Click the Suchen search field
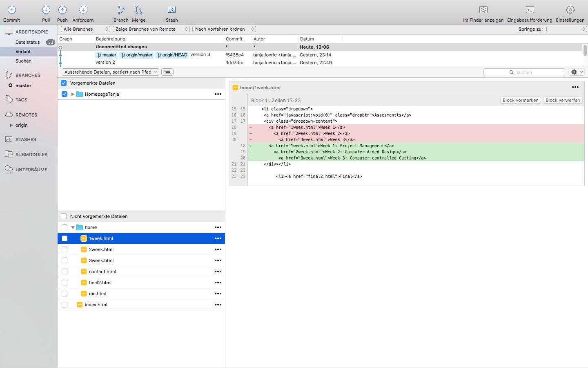Screen dimensions: 588x368 [x=524, y=72]
